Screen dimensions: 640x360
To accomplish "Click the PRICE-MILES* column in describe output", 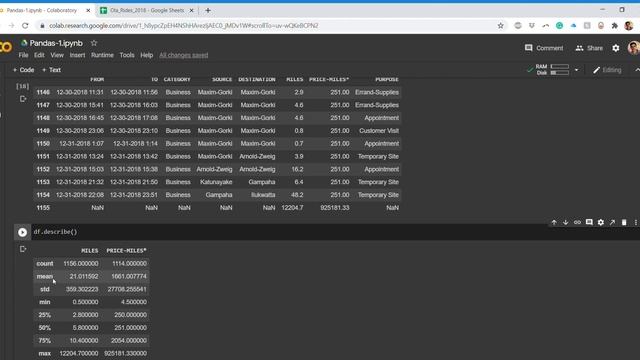I will click(127, 251).
